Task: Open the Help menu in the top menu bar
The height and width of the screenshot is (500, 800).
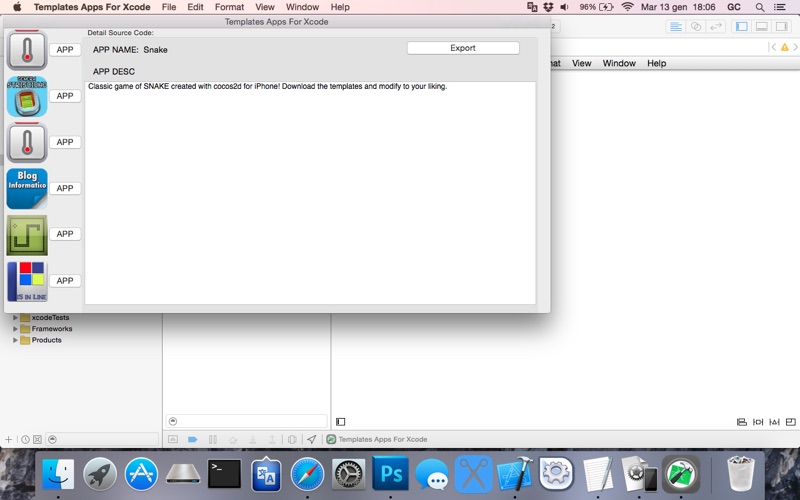Action: coord(340,7)
